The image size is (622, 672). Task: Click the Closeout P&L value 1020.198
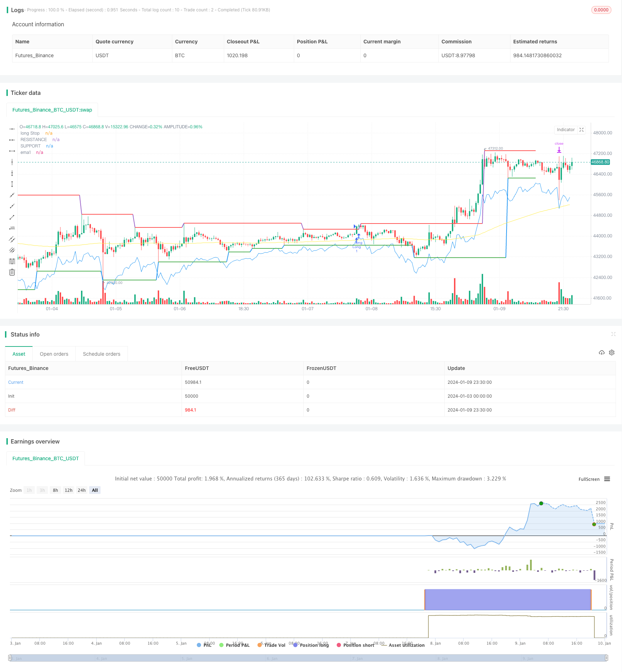(237, 55)
